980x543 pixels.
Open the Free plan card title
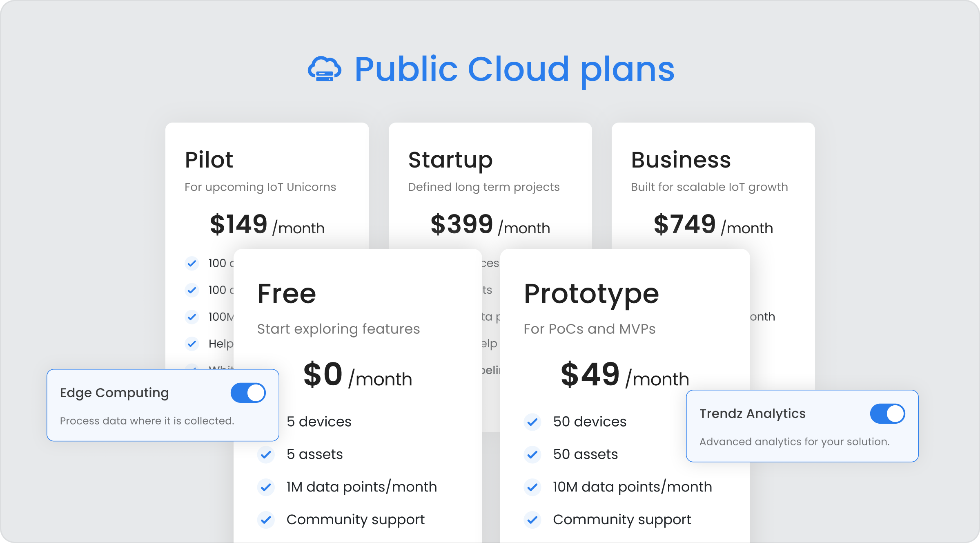point(287,294)
